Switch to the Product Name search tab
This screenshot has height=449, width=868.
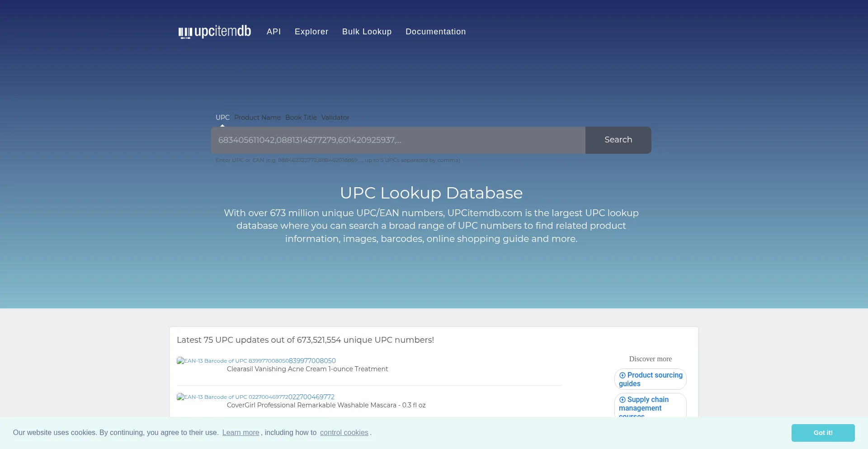point(257,118)
